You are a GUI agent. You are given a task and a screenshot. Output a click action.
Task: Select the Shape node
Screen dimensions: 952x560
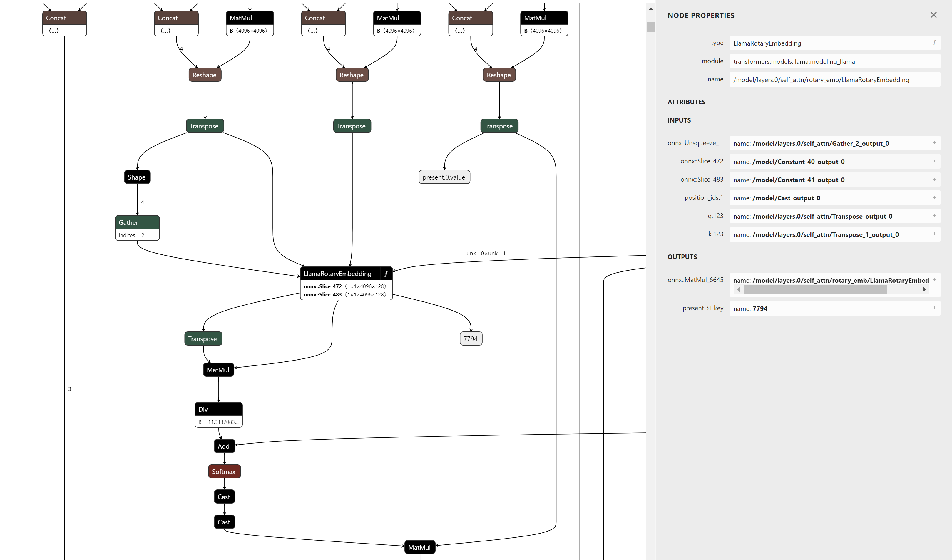[x=137, y=177]
